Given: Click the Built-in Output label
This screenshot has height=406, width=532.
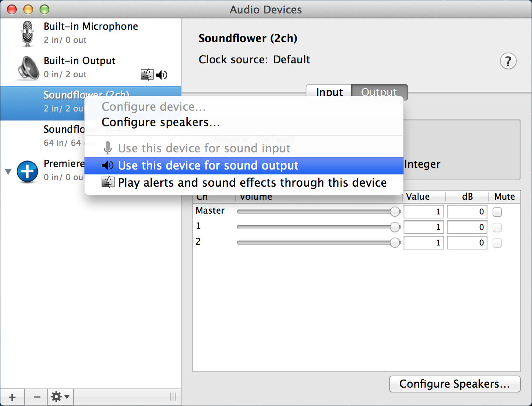Looking at the screenshot, I should click(80, 61).
